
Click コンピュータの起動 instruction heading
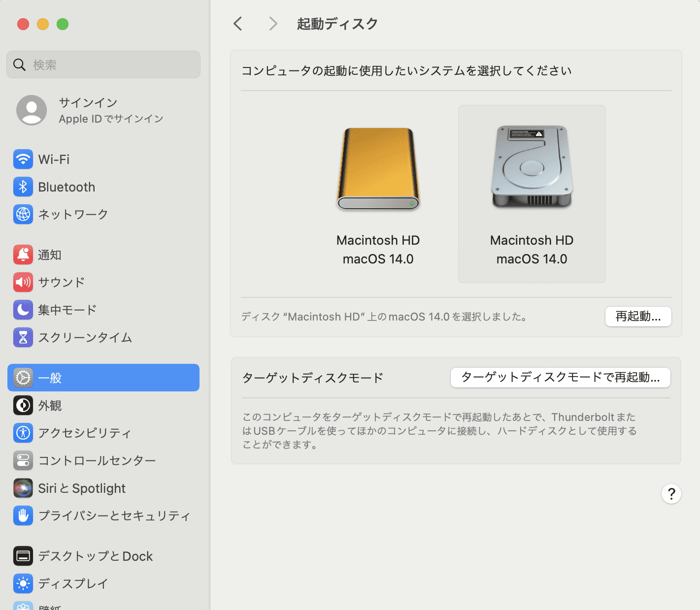click(x=406, y=71)
